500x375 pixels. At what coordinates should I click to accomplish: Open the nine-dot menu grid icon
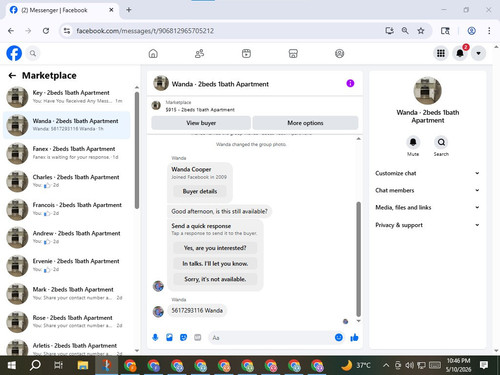pyautogui.click(x=441, y=53)
